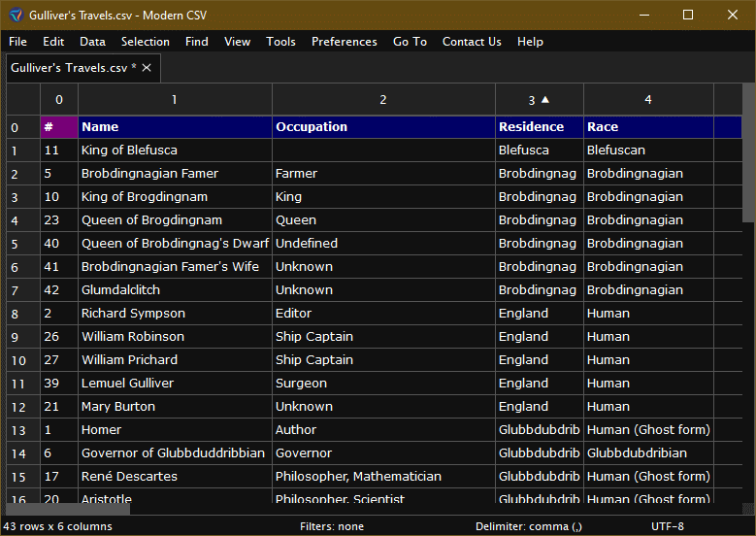Screen dimensions: 756x536
Task: Minimize the Modern CSV window
Action: point(644,15)
